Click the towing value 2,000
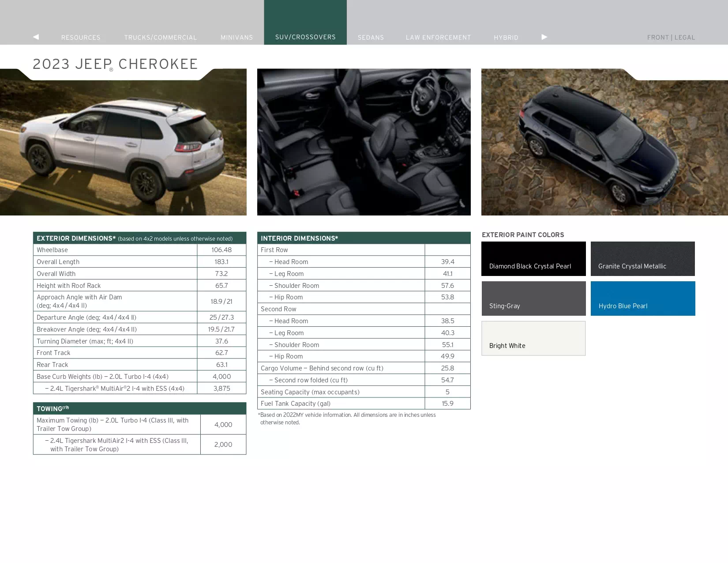 (223, 445)
